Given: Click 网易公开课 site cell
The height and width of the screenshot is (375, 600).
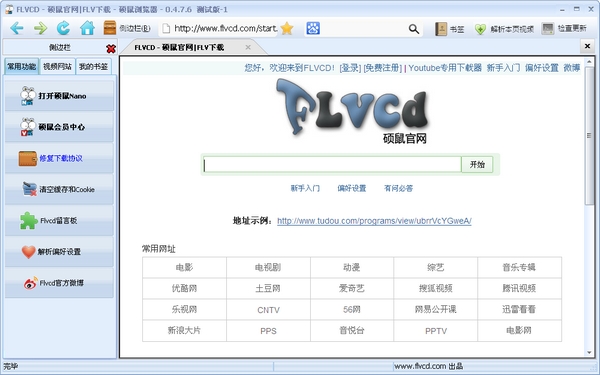Looking at the screenshot, I should (x=435, y=309).
